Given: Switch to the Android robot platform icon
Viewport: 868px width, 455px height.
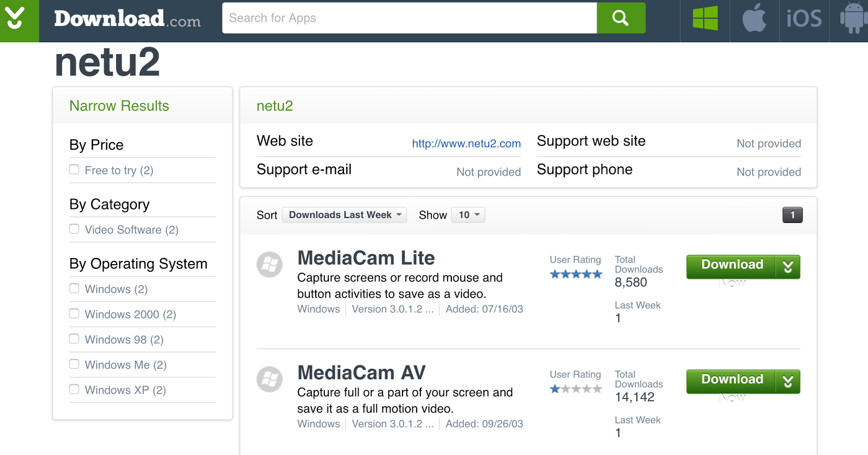Looking at the screenshot, I should click(854, 18).
